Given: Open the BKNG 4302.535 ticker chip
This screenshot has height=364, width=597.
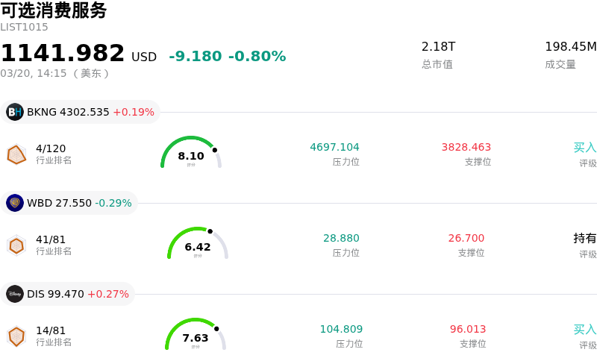Looking at the screenshot, I should 81,112.
